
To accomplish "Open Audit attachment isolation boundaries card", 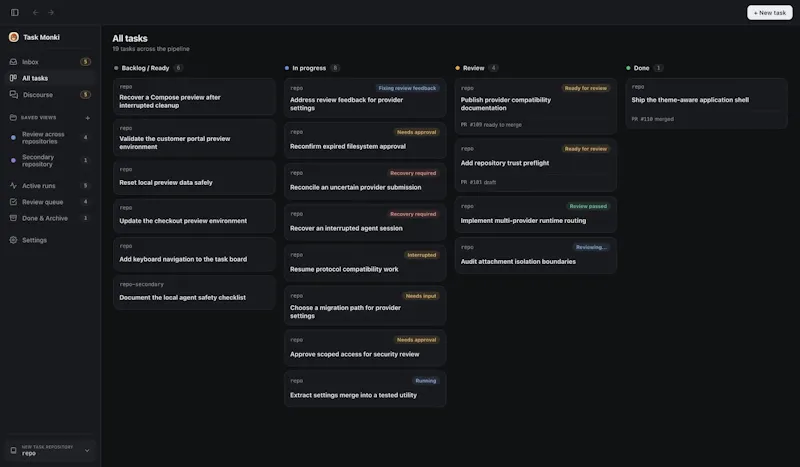I will point(536,256).
